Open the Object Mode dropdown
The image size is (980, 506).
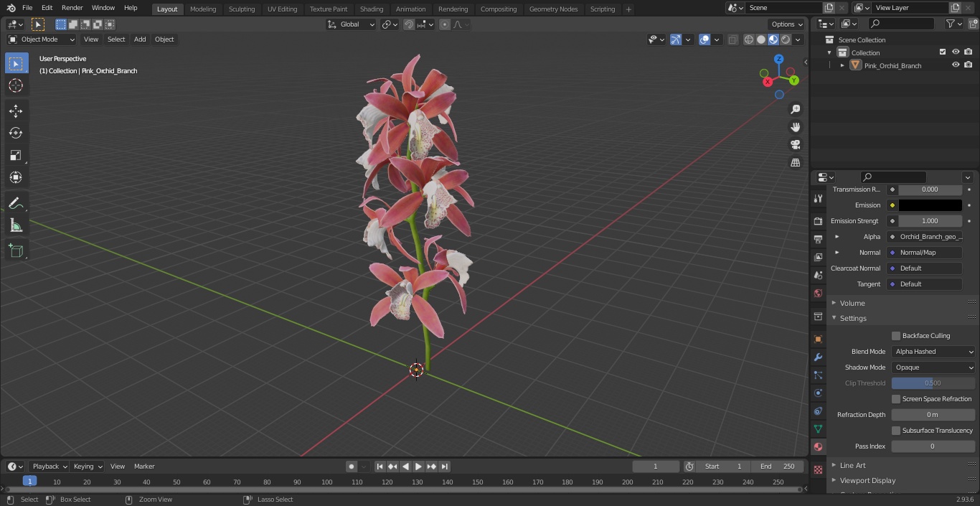pos(42,39)
